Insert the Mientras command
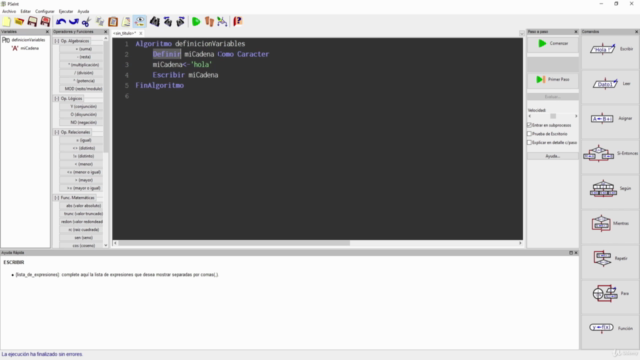 [x=611, y=224]
